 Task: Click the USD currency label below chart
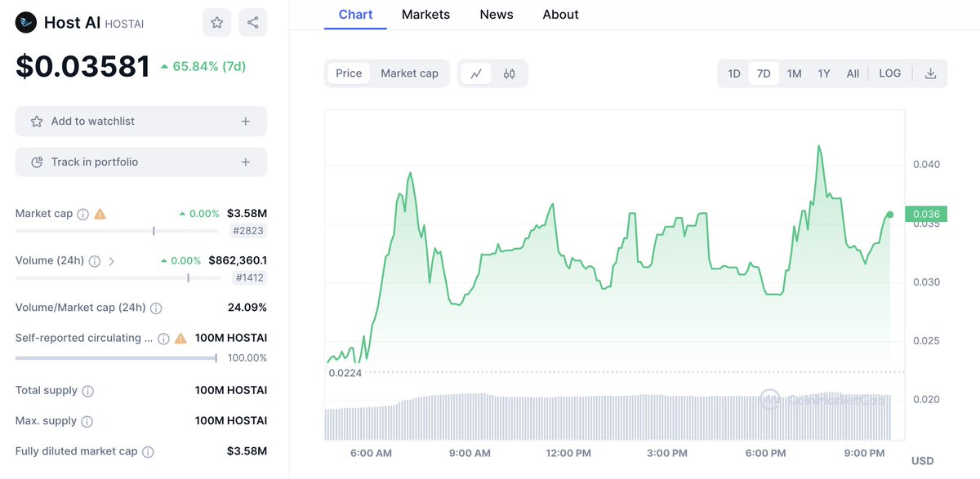tap(922, 461)
